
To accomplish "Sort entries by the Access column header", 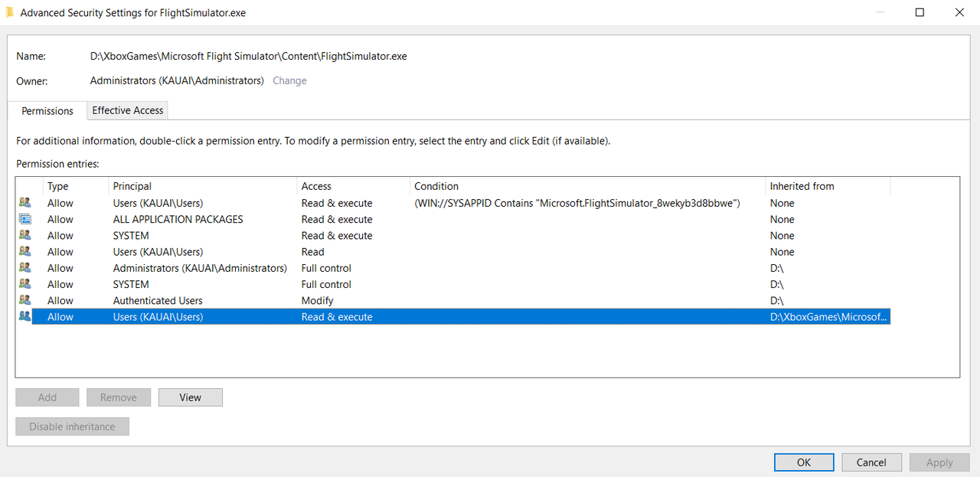I will (354, 186).
